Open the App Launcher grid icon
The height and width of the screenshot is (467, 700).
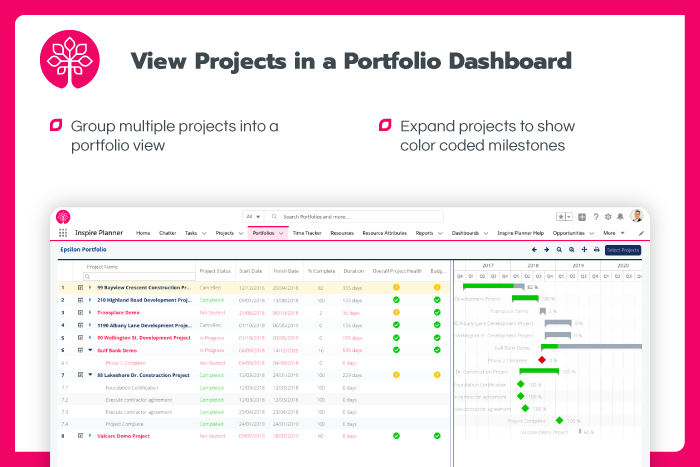[x=63, y=233]
